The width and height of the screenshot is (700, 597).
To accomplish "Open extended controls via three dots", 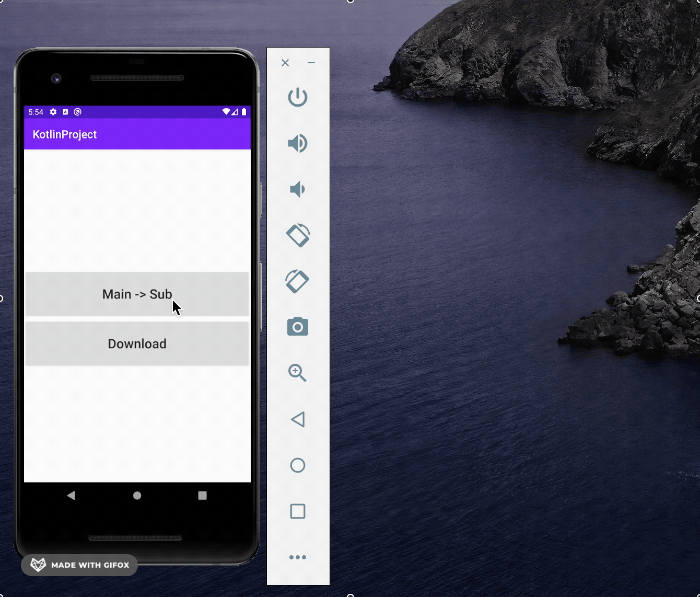I will coord(298,557).
